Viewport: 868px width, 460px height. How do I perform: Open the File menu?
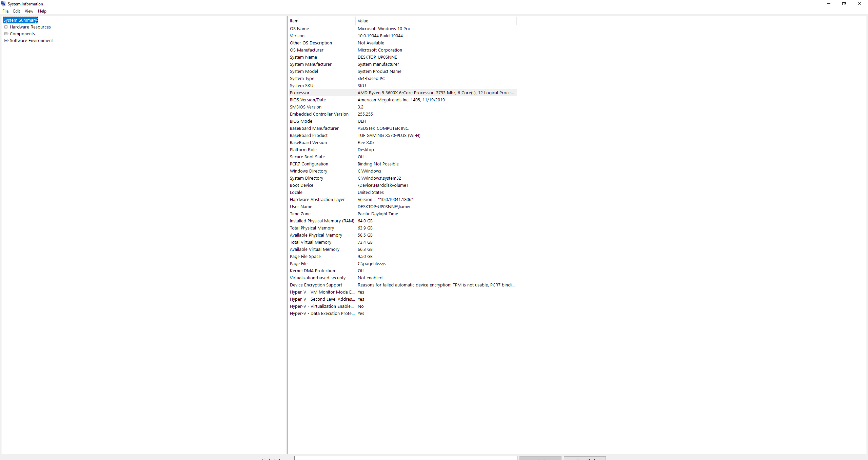[x=5, y=11]
